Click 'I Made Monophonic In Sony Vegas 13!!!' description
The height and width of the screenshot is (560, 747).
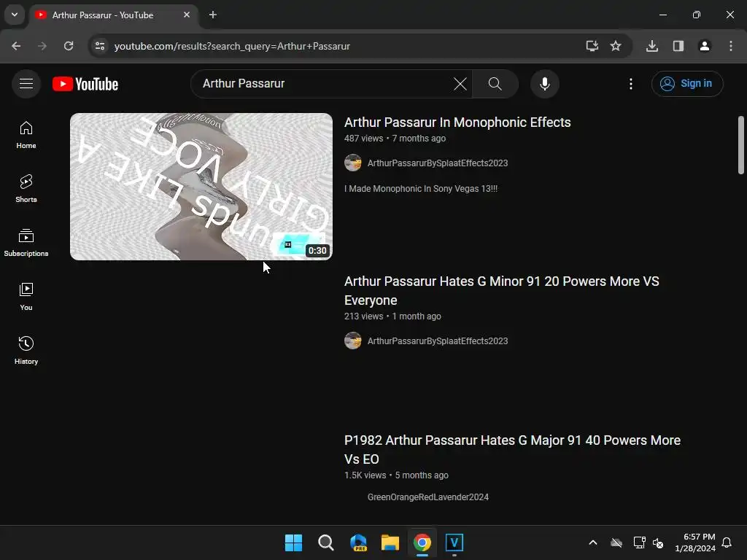[x=421, y=189]
